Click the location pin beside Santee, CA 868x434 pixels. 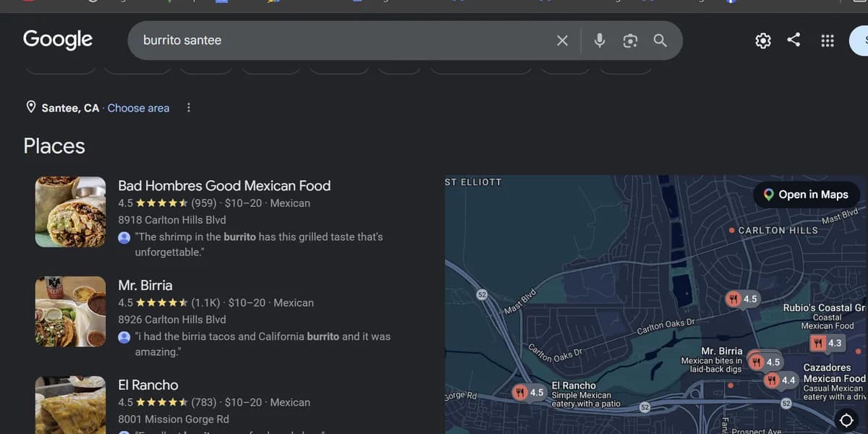31,107
